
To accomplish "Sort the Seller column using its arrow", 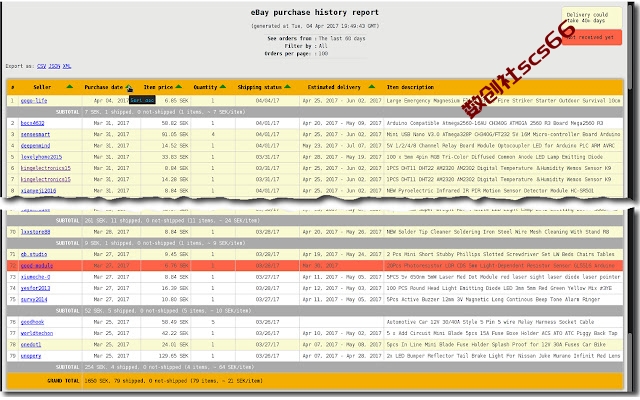I will point(70,87).
